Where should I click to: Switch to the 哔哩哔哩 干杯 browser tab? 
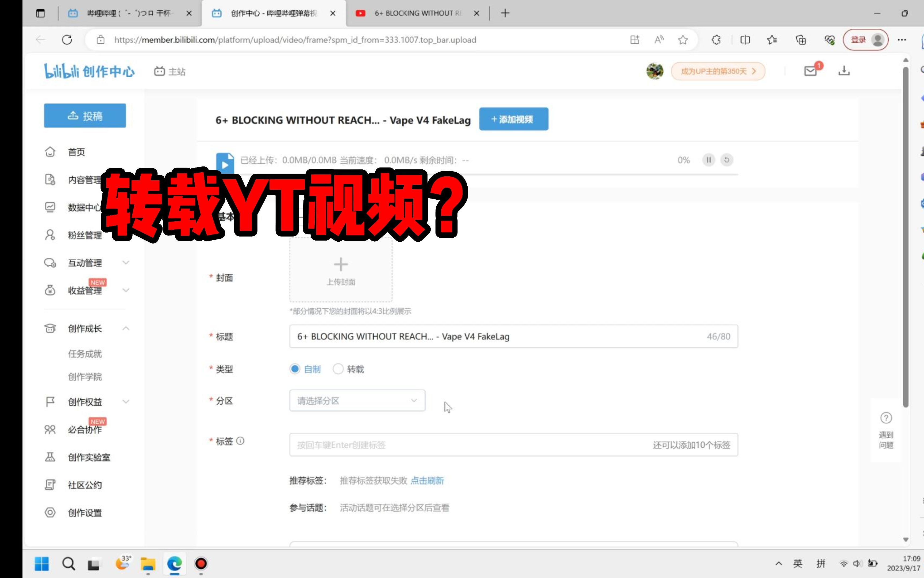tap(130, 13)
